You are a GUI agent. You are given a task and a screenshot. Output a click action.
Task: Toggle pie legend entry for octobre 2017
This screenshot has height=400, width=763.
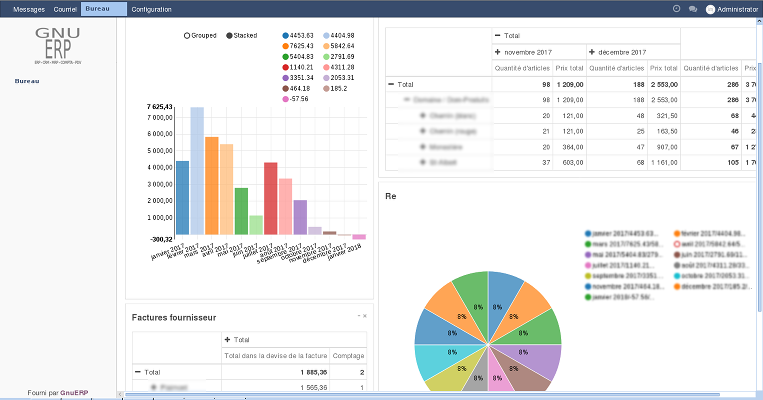point(708,276)
